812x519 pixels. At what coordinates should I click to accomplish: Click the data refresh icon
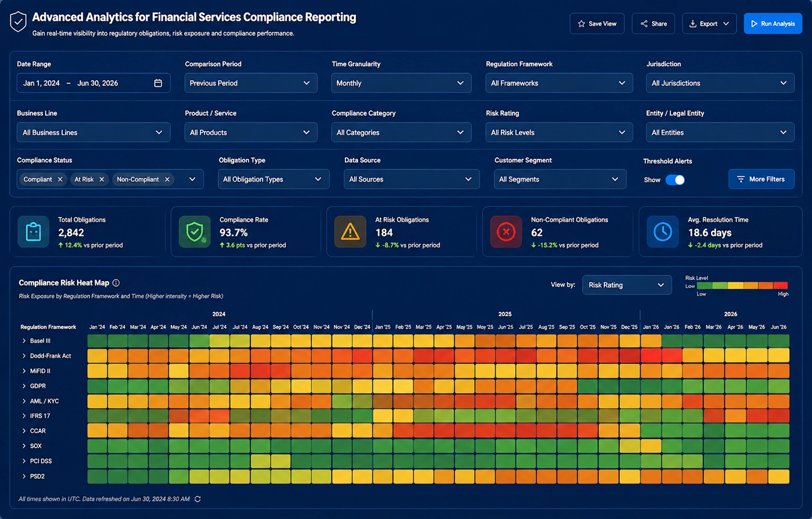tap(197, 499)
